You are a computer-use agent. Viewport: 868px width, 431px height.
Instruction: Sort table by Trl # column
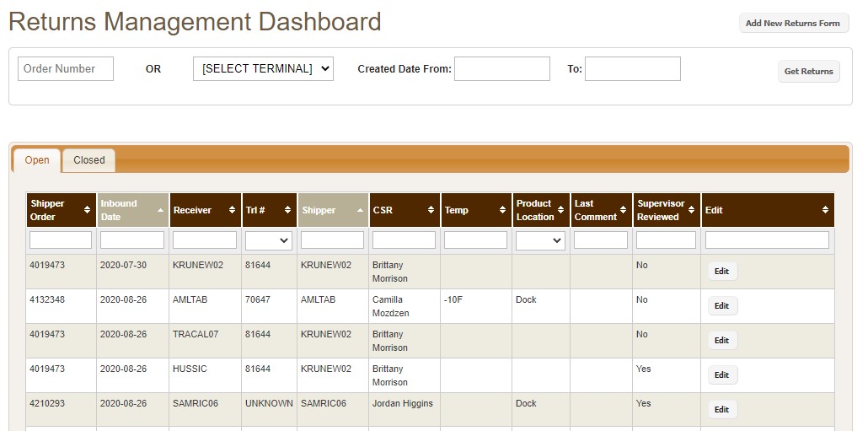click(287, 210)
